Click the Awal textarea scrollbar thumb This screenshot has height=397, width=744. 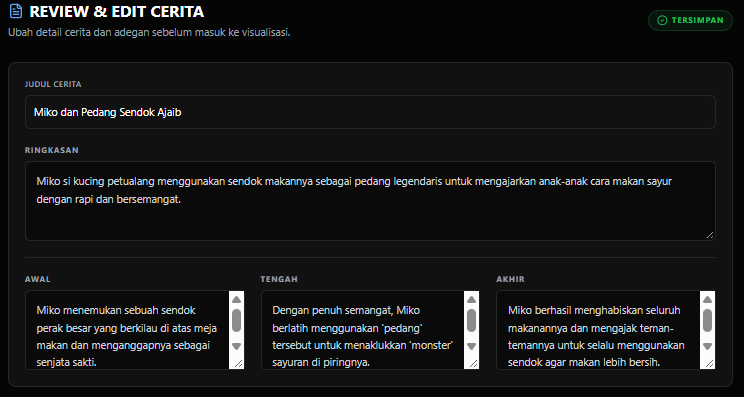[236, 321]
